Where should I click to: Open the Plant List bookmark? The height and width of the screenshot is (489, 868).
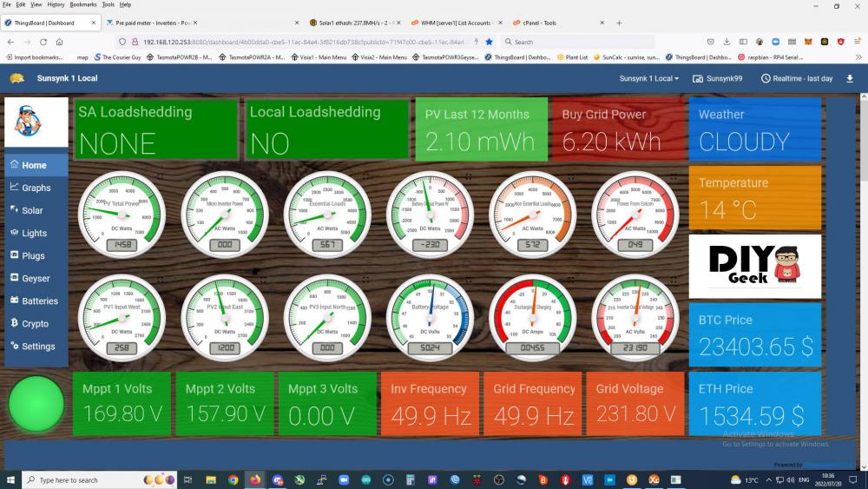click(x=572, y=57)
